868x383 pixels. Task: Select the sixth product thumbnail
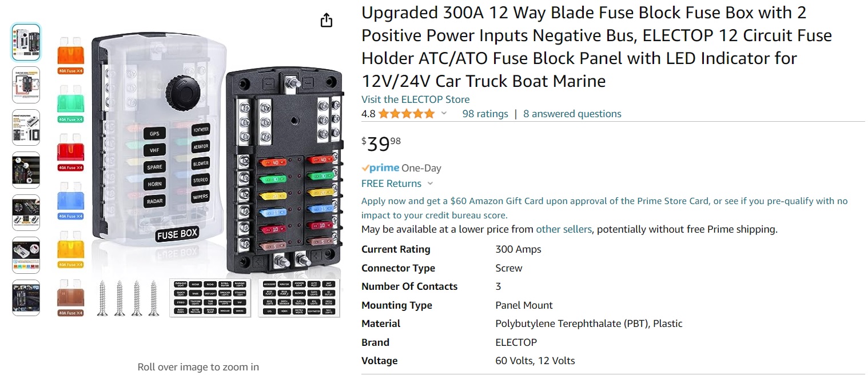[x=26, y=255]
